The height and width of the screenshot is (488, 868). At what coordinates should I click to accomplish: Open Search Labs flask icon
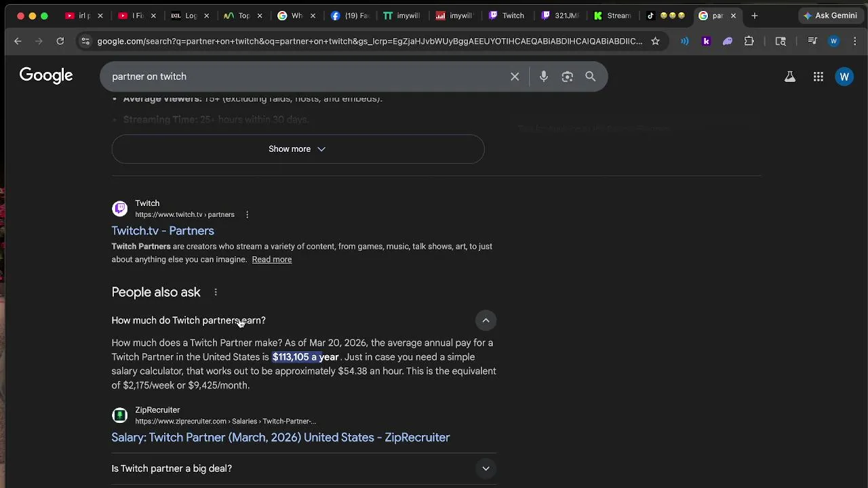pos(790,77)
